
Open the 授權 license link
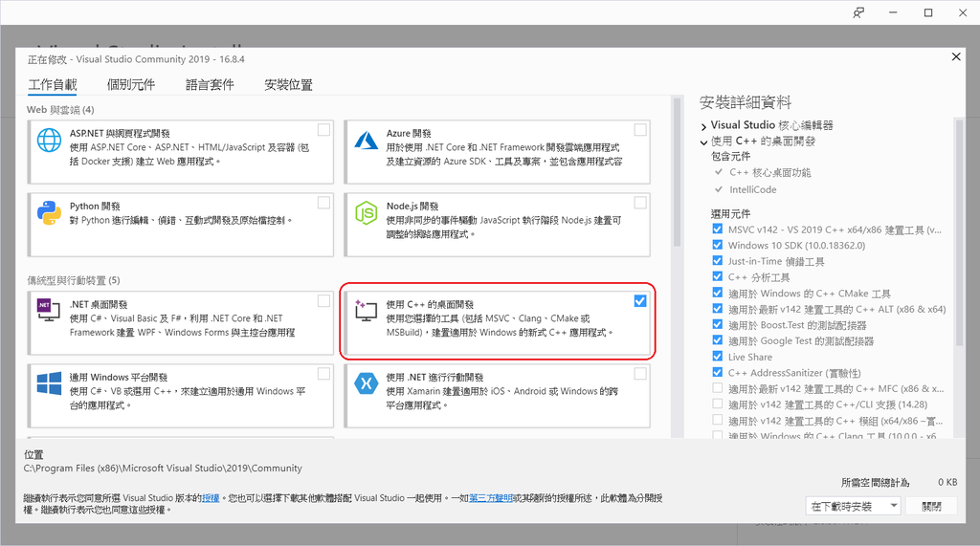click(211, 498)
